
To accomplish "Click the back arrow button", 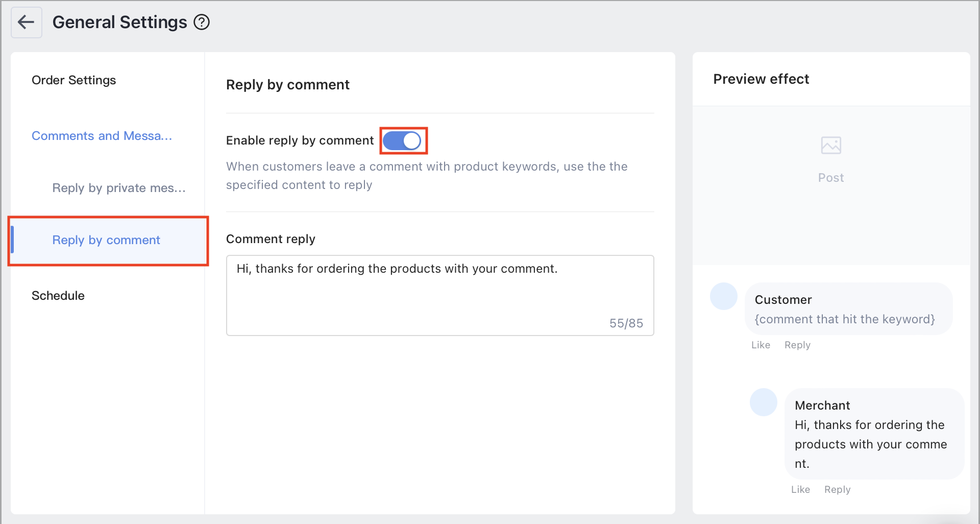I will (x=26, y=22).
